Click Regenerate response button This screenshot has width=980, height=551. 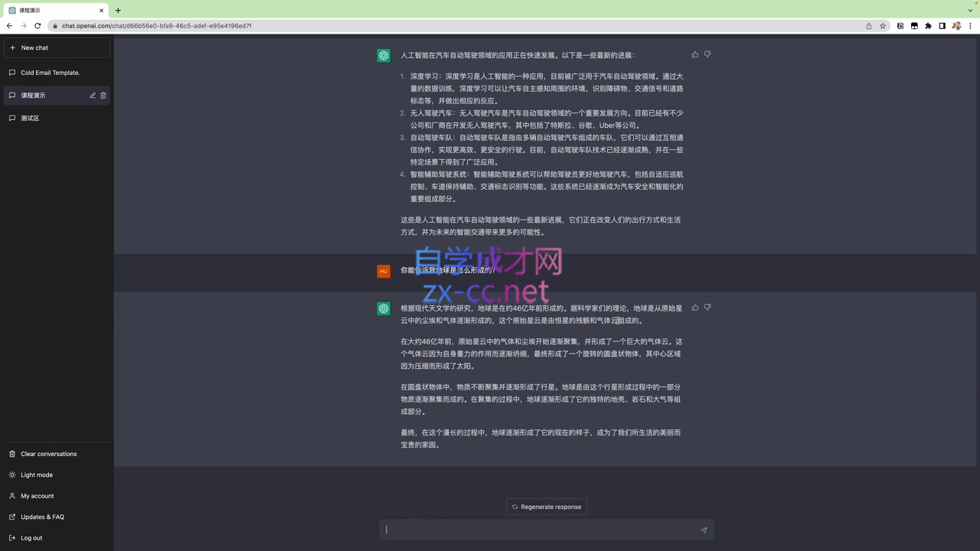click(x=547, y=507)
